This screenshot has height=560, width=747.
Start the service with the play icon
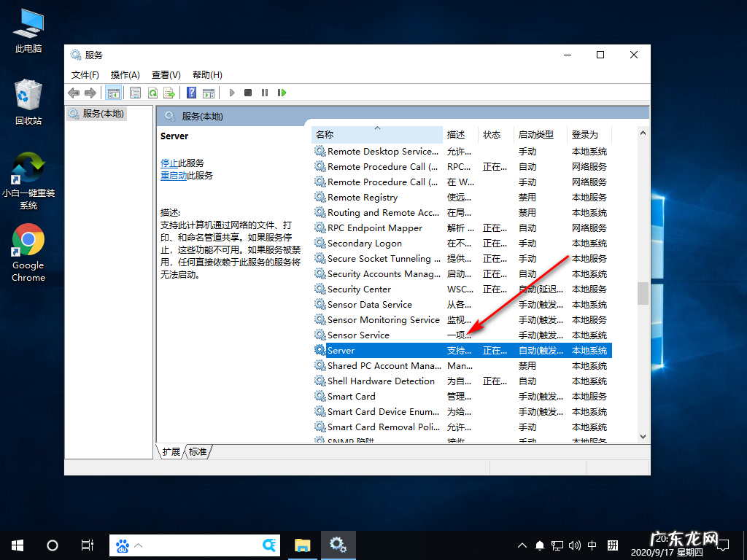pyautogui.click(x=232, y=93)
